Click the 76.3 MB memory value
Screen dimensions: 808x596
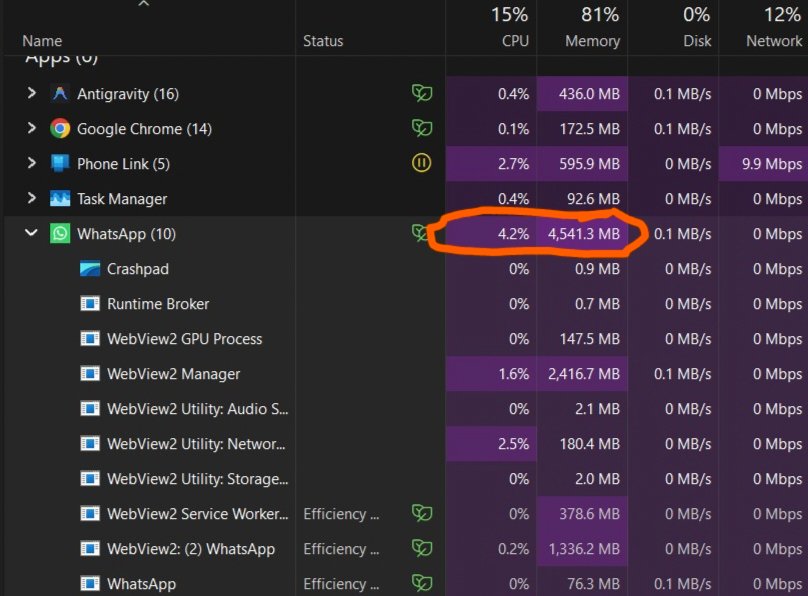point(593,584)
